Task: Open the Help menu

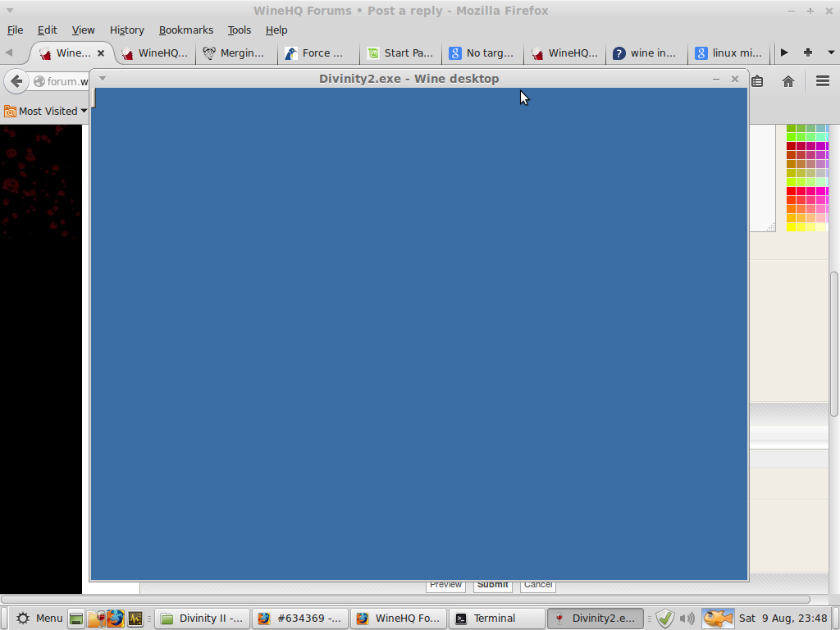Action: pyautogui.click(x=276, y=30)
